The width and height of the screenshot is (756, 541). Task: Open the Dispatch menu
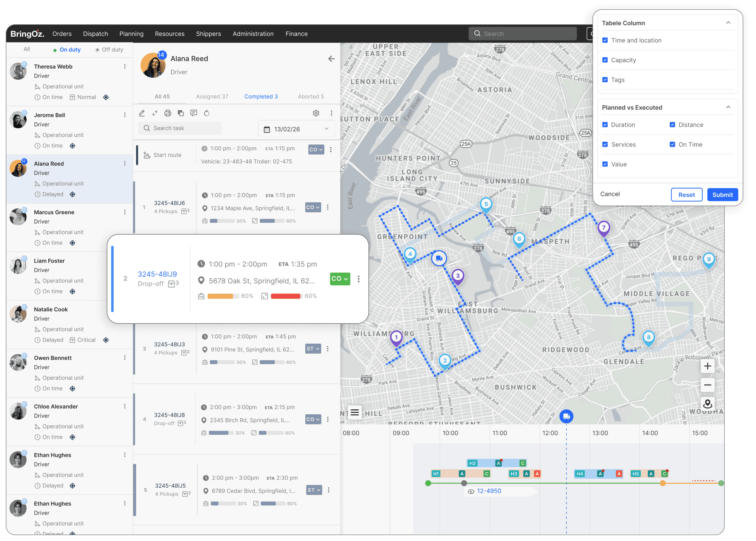(95, 34)
